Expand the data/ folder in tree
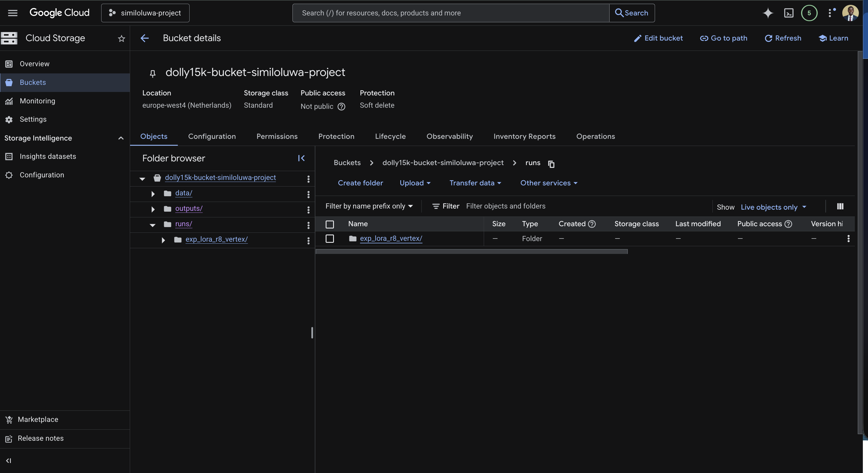Screen dimensions: 868x473 [x=153, y=194]
